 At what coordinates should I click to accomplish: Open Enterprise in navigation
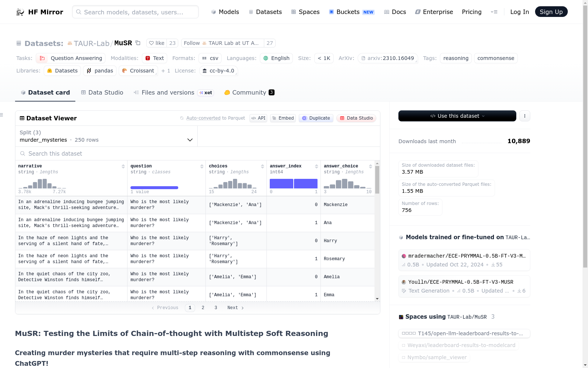tap(434, 12)
